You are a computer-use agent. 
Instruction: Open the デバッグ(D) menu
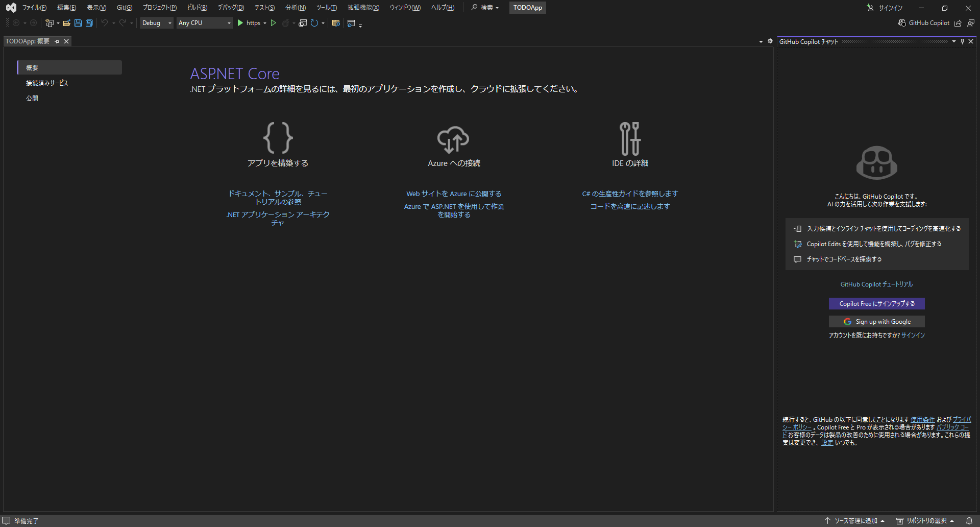tap(231, 8)
